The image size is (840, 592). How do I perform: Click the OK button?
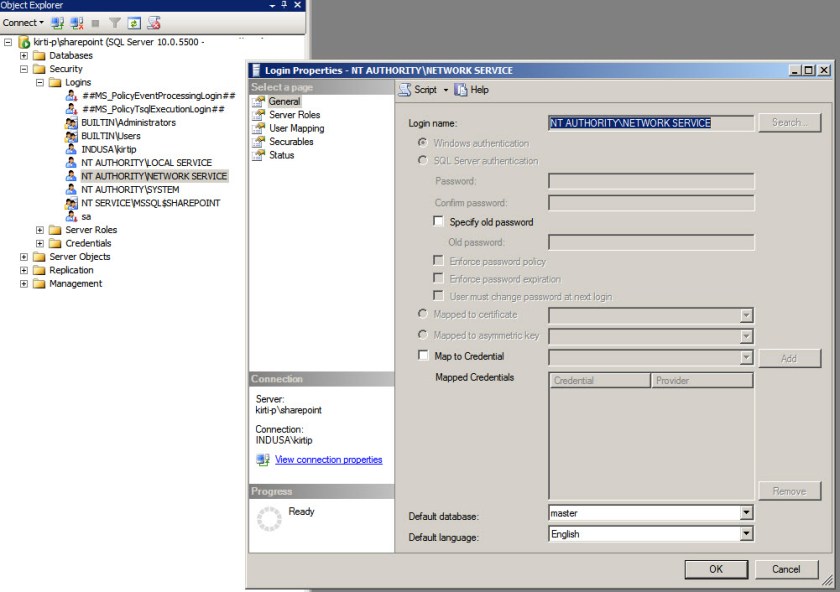(x=716, y=569)
